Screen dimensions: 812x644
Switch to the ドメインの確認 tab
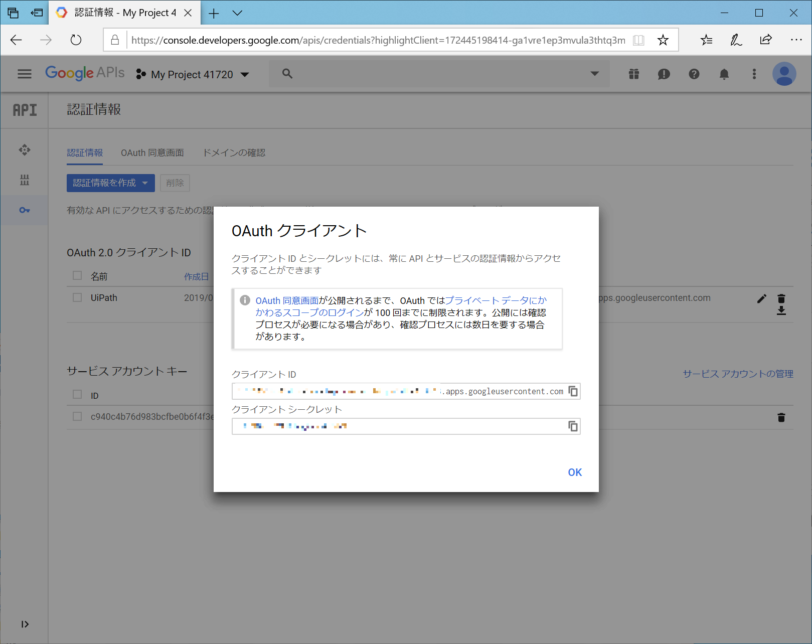(x=234, y=153)
